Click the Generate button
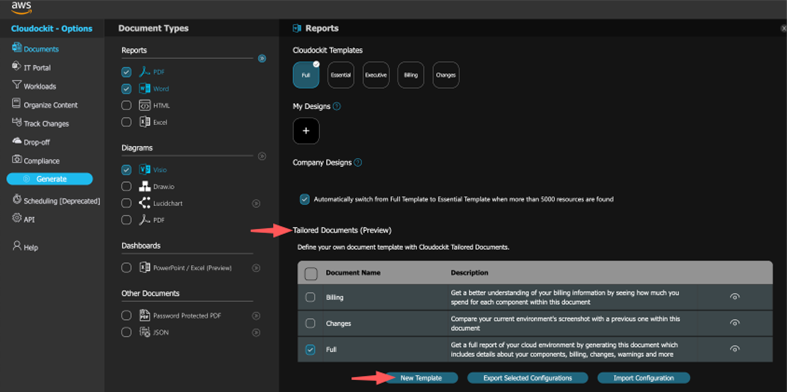Viewport: 787px width, 392px height. [x=50, y=179]
